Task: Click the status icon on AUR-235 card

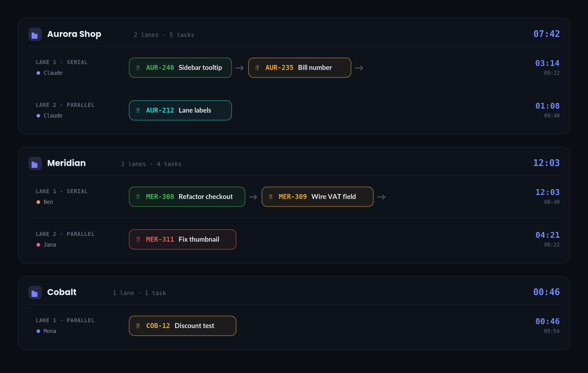Action: pyautogui.click(x=257, y=68)
